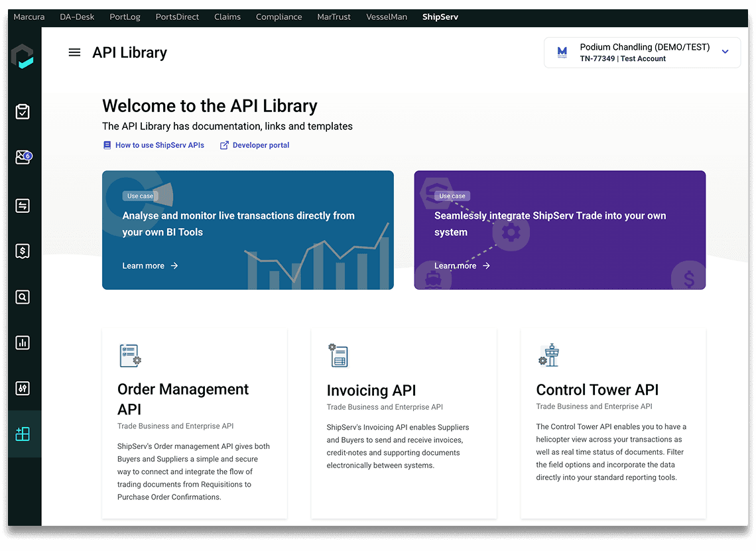This screenshot has width=756, height=551.
Task: Open the Developer portal link
Action: [x=261, y=145]
